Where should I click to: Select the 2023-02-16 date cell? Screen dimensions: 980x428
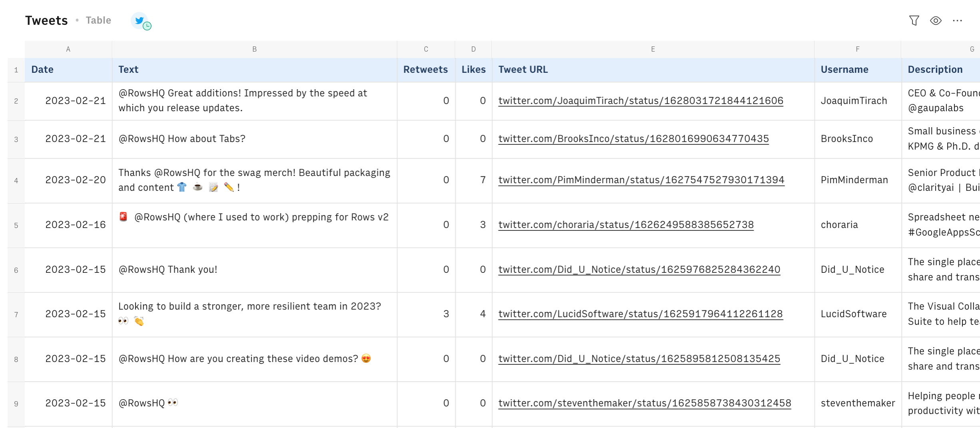(68, 226)
